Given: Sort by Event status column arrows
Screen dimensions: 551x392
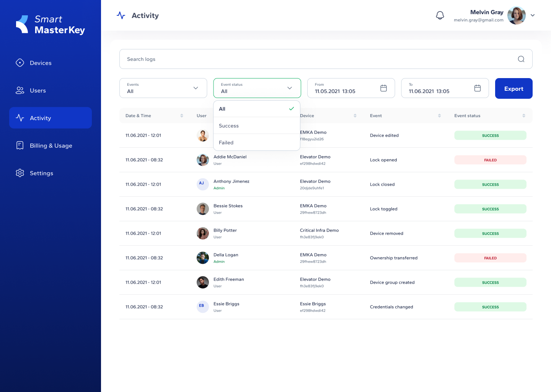Looking at the screenshot, I should tap(523, 116).
